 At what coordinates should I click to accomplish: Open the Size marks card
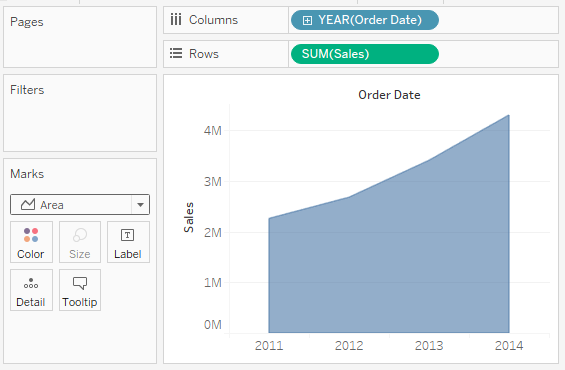click(x=80, y=242)
